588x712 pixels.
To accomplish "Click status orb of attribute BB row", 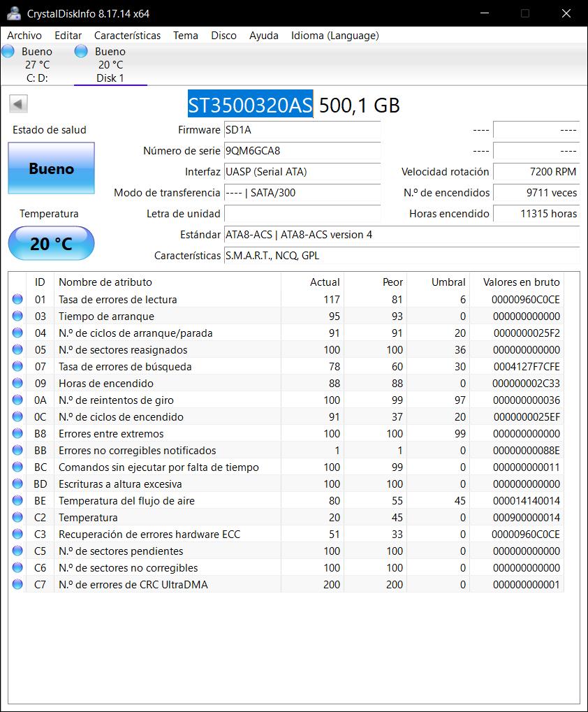I will coord(17,451).
